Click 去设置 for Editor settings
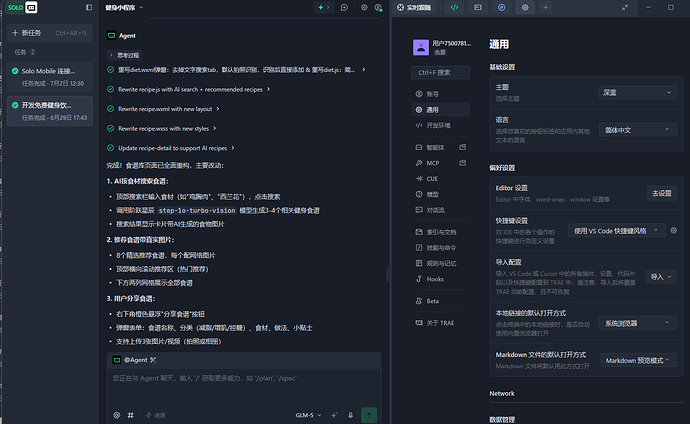This screenshot has height=424, width=690. [x=661, y=194]
